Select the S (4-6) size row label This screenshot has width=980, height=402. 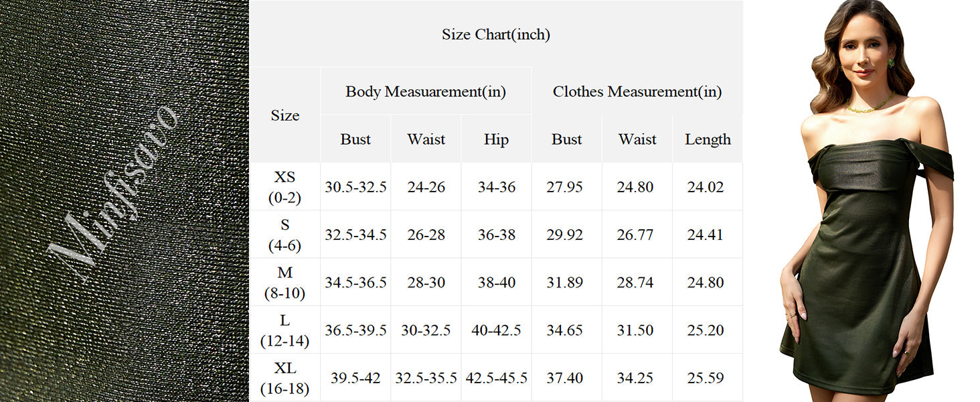point(285,234)
